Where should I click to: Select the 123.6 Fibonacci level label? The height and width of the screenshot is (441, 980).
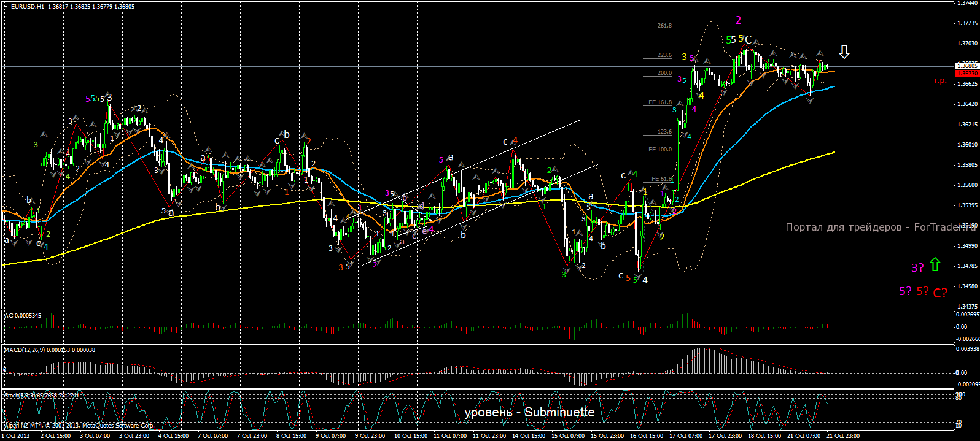664,132
